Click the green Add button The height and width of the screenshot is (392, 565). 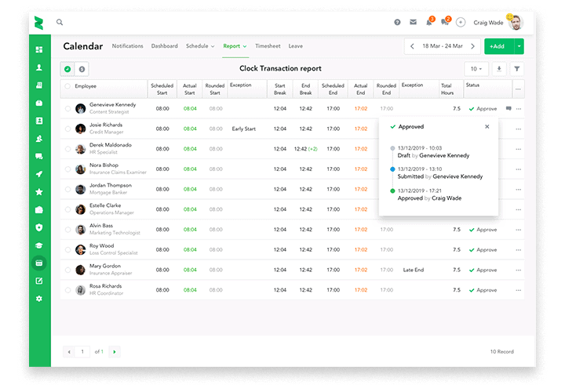click(x=496, y=46)
